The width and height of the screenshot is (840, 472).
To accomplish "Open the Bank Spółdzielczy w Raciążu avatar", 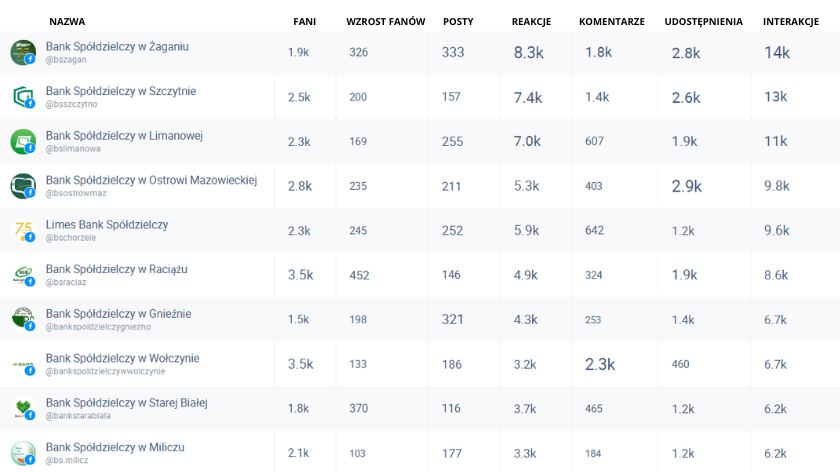I will click(x=23, y=275).
